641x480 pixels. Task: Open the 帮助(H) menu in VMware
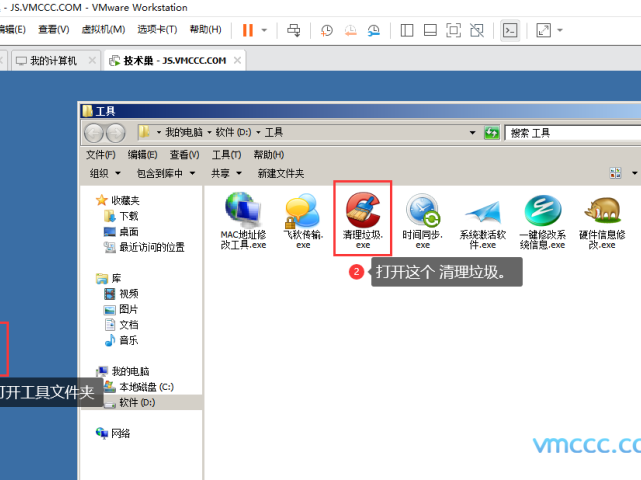[206, 29]
